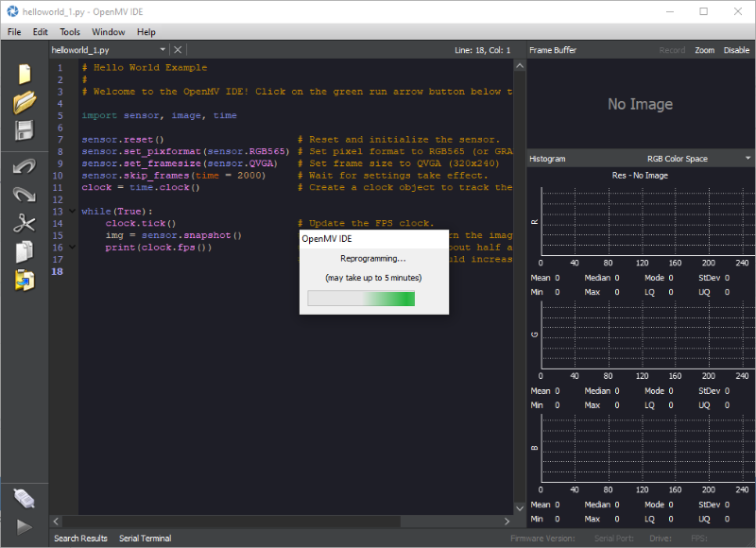Switch to the Serial Terminal tab
Viewport: 756px width, 548px height.
click(146, 539)
